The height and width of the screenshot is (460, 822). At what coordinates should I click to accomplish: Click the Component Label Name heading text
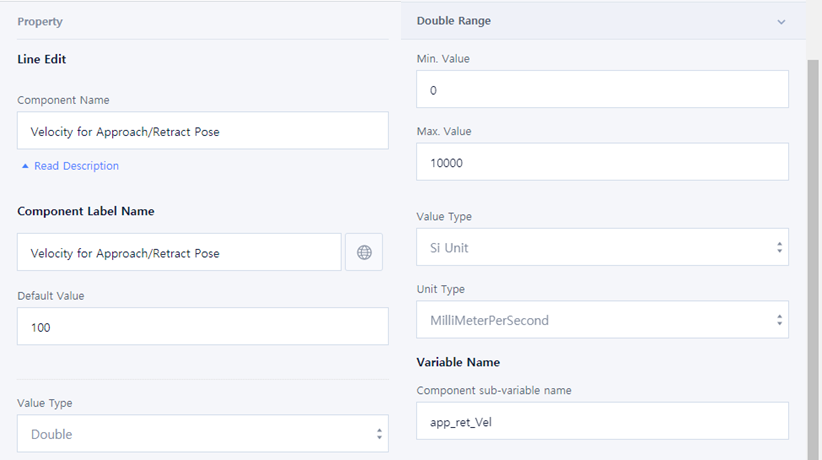click(x=85, y=211)
